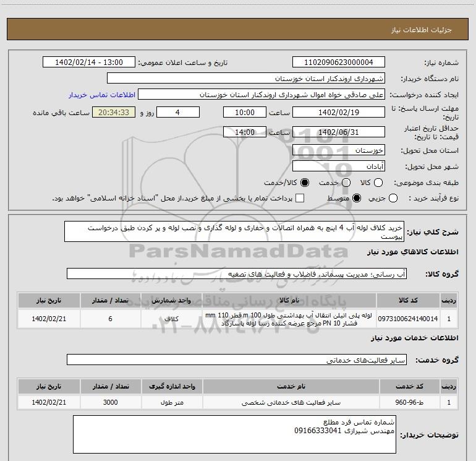Image resolution: width=476 pixels, height=461 pixels.
Task: Click the buyer organization name field
Action: (246, 78)
